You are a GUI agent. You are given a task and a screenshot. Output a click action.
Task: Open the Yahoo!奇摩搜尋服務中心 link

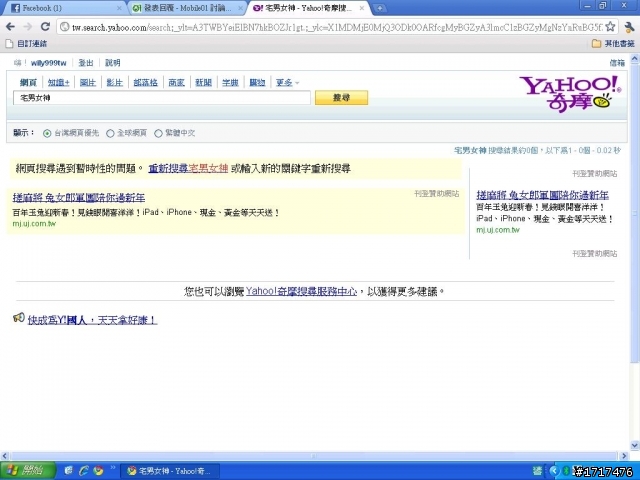coord(301,291)
